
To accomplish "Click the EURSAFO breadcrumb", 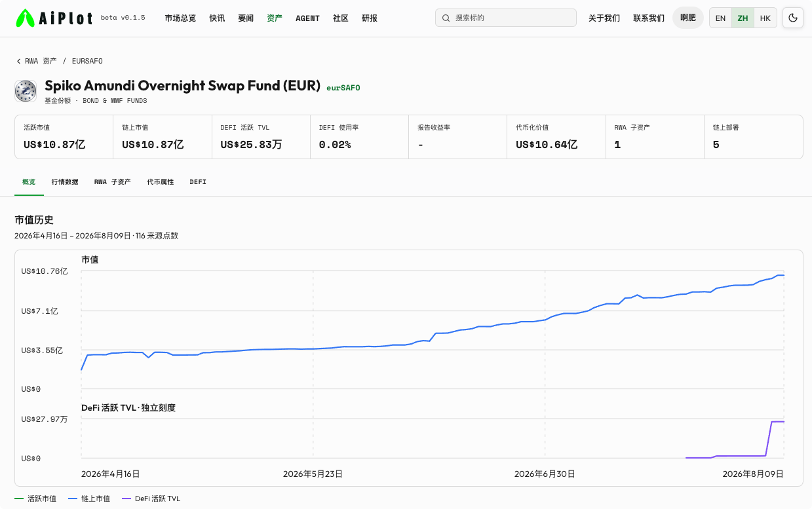I will tap(87, 61).
